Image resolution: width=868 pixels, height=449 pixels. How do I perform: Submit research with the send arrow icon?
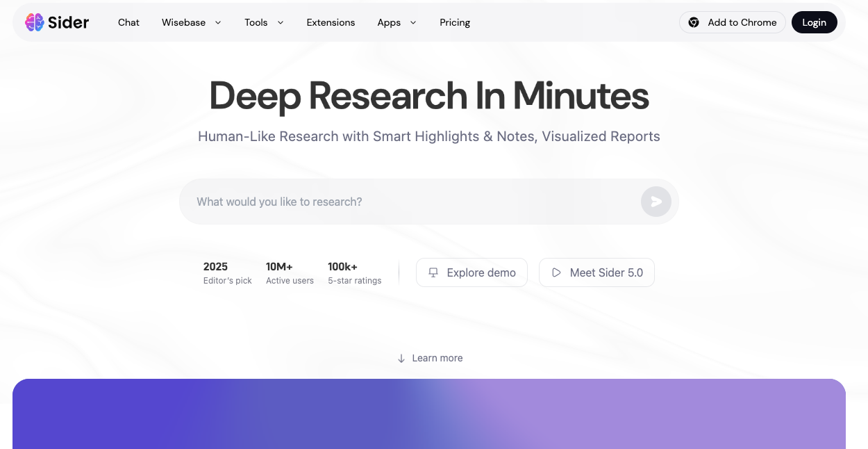pos(656,202)
